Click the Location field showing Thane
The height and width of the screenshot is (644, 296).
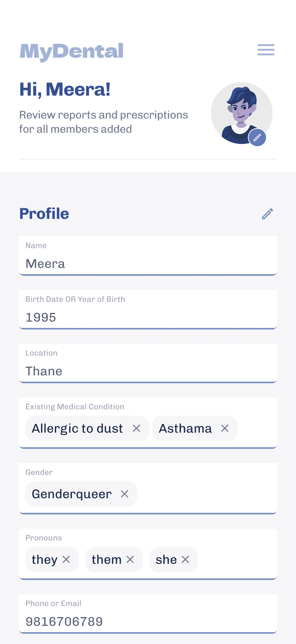tap(148, 371)
